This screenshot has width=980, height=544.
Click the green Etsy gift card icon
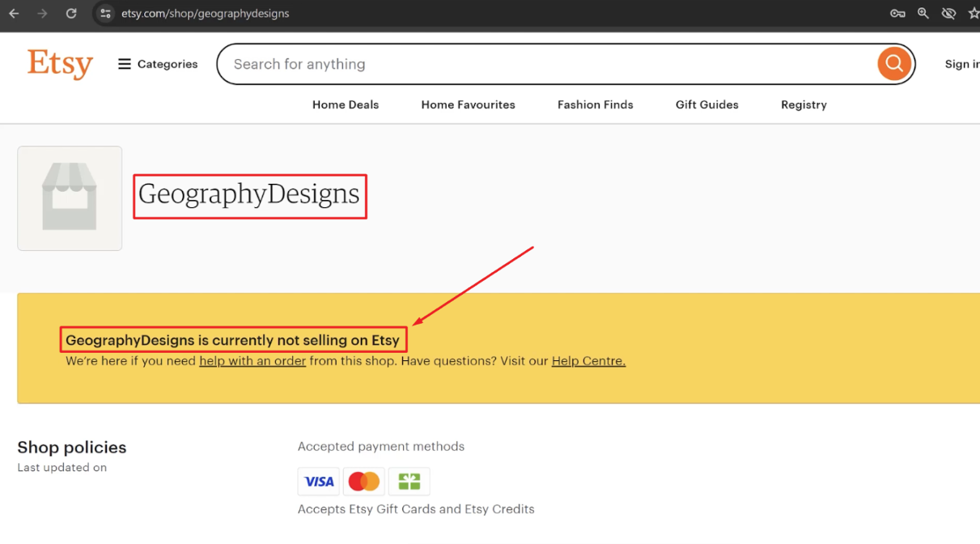click(x=409, y=481)
